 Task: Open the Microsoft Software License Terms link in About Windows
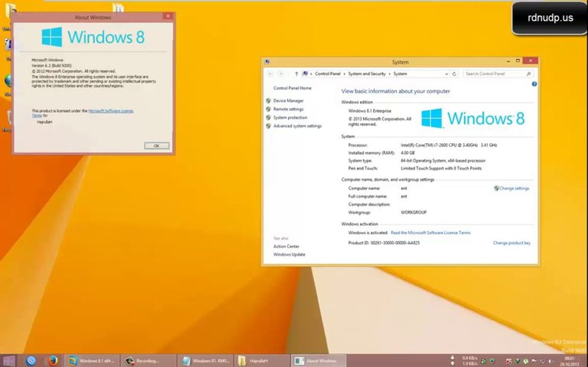[x=111, y=111]
